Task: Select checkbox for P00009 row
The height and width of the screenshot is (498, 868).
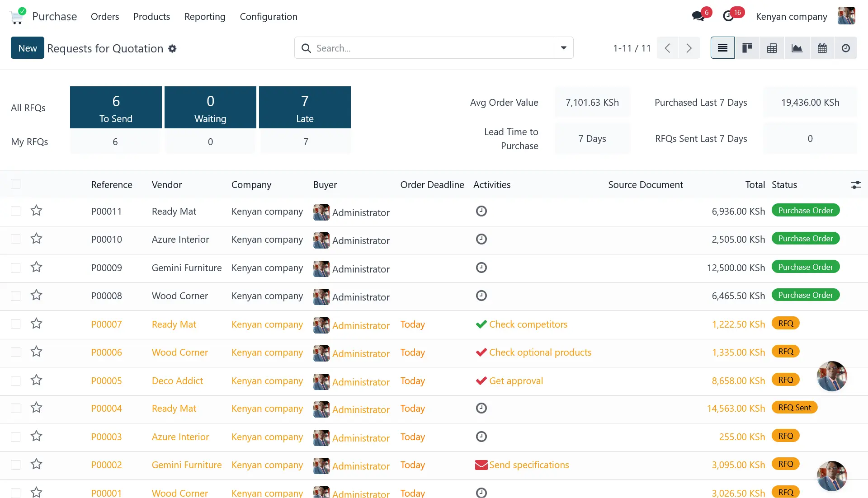Action: 16,268
